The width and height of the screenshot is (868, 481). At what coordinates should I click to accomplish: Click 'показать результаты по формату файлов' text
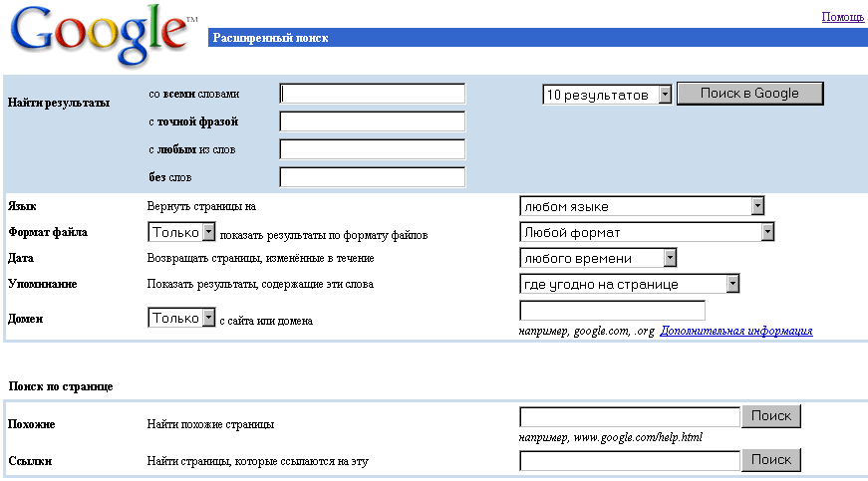(x=324, y=236)
